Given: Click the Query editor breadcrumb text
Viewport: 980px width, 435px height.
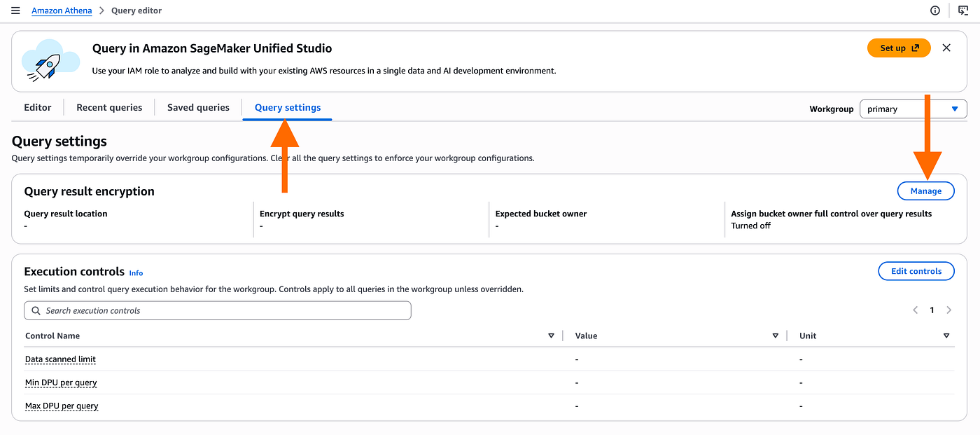Looking at the screenshot, I should [136, 11].
